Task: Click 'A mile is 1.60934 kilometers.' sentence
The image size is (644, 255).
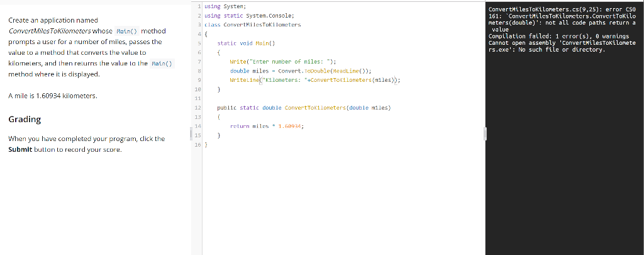Action: pos(53,96)
